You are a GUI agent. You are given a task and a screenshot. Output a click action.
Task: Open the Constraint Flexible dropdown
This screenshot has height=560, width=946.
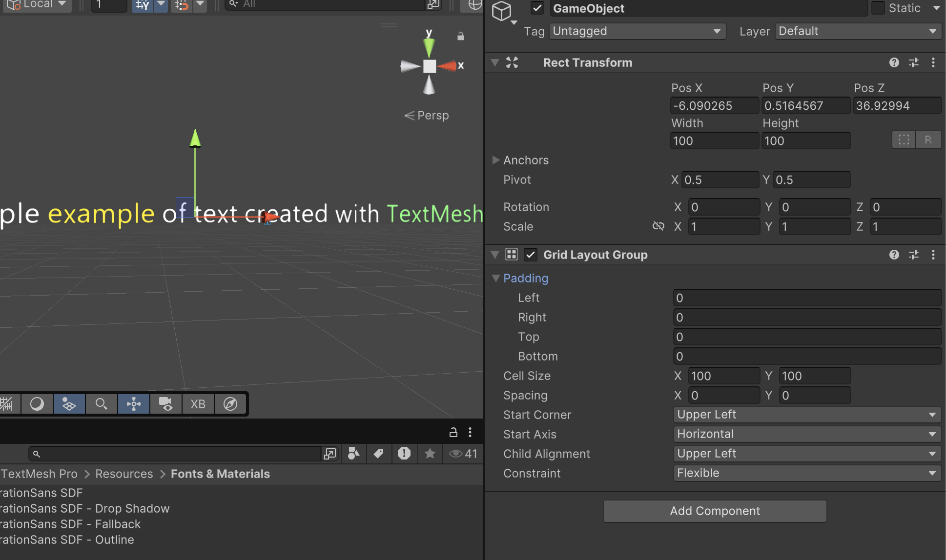(806, 473)
